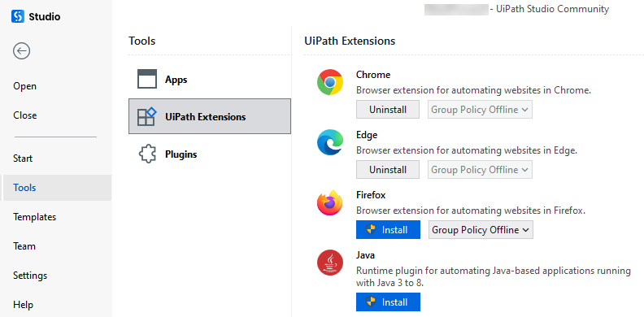Click the Firefox extension title text
Screen dimensions: 644x317
click(x=371, y=195)
